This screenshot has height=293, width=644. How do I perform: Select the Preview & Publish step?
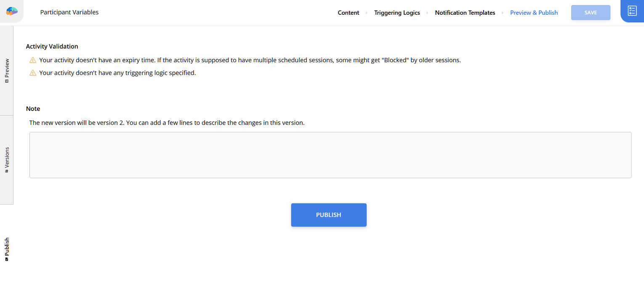534,13
